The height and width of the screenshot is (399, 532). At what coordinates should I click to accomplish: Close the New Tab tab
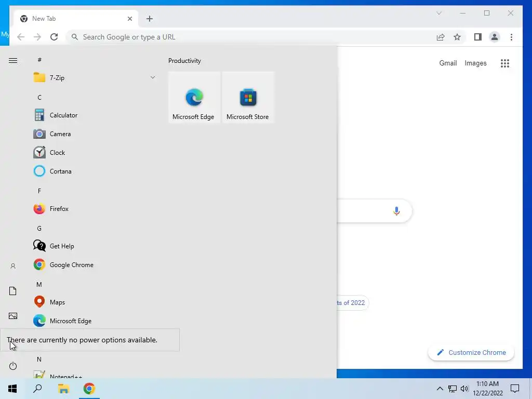129,19
